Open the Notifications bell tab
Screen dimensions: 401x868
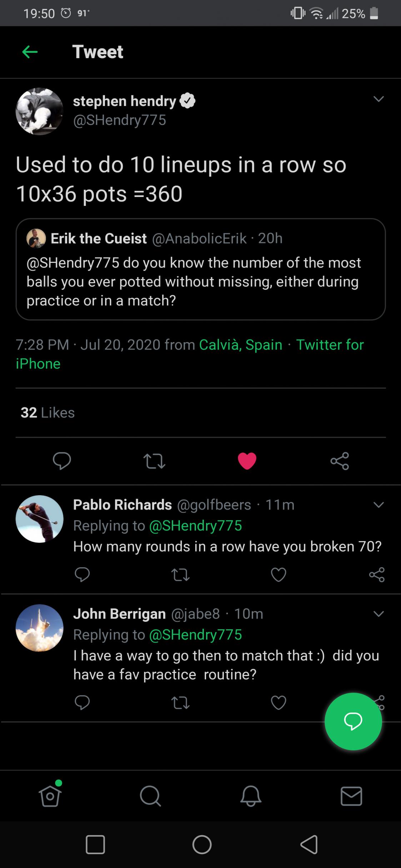[251, 796]
